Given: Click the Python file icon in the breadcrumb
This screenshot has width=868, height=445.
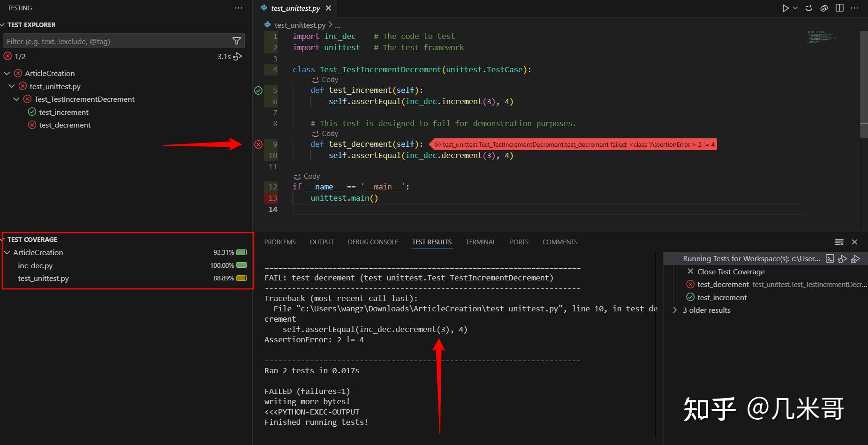Looking at the screenshot, I should pyautogui.click(x=267, y=25).
